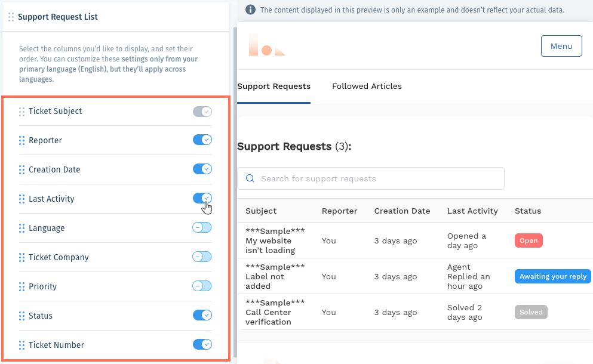Turn on the Priority column toggle

click(x=202, y=286)
